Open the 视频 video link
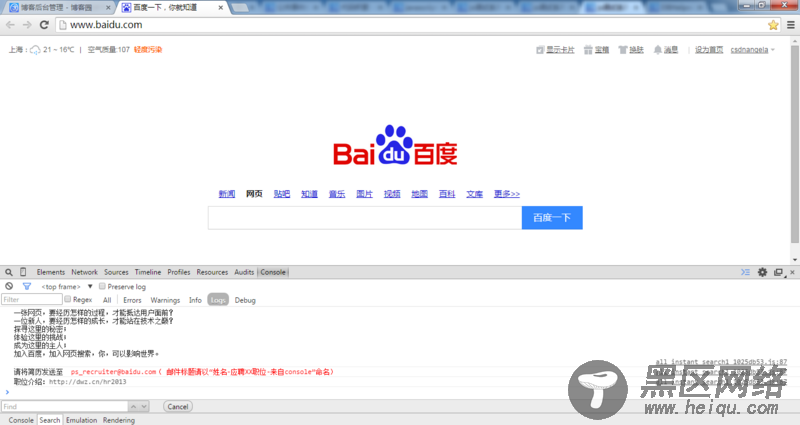 (x=392, y=194)
